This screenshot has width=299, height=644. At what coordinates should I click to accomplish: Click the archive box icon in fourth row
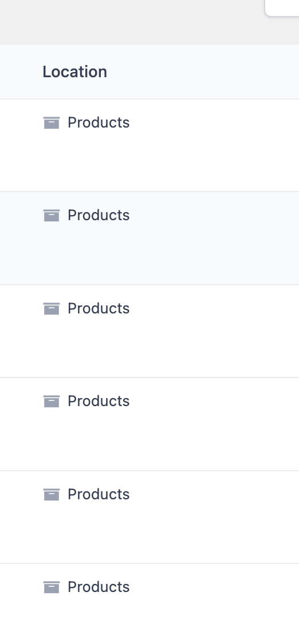[52, 401]
